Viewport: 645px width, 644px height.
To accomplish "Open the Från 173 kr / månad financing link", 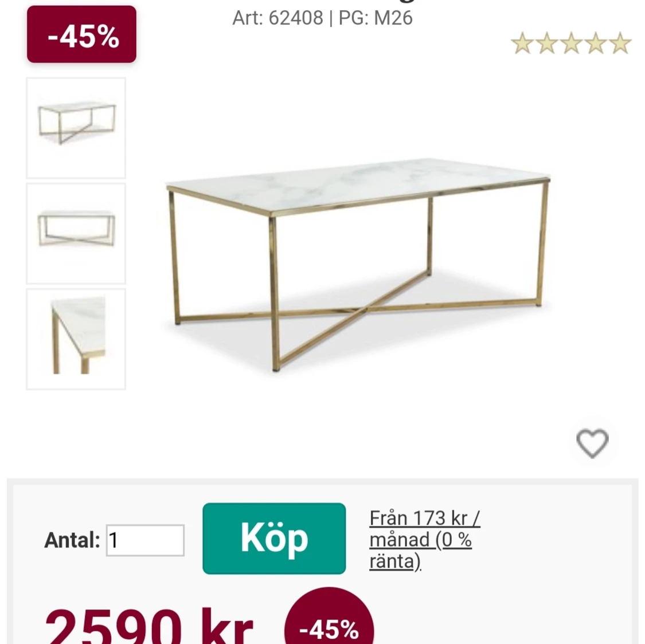I will 424,539.
